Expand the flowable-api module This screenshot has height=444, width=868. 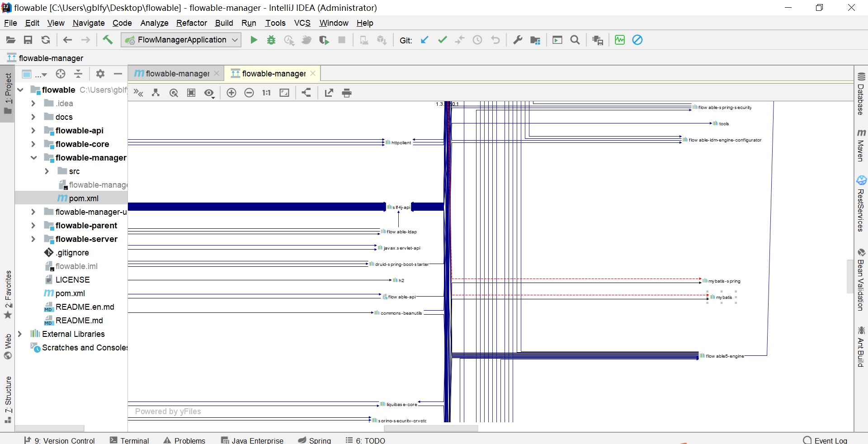tap(33, 131)
